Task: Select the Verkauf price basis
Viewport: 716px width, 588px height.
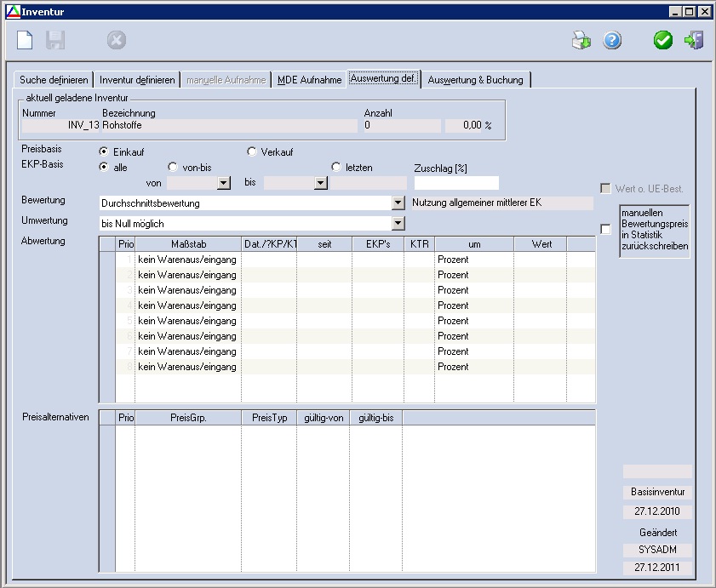Action: [252, 152]
